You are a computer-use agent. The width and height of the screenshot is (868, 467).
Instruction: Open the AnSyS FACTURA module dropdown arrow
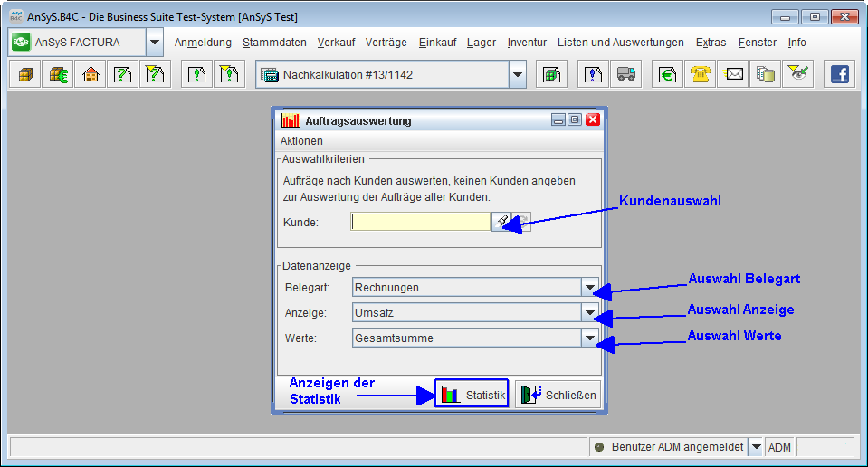coord(154,43)
